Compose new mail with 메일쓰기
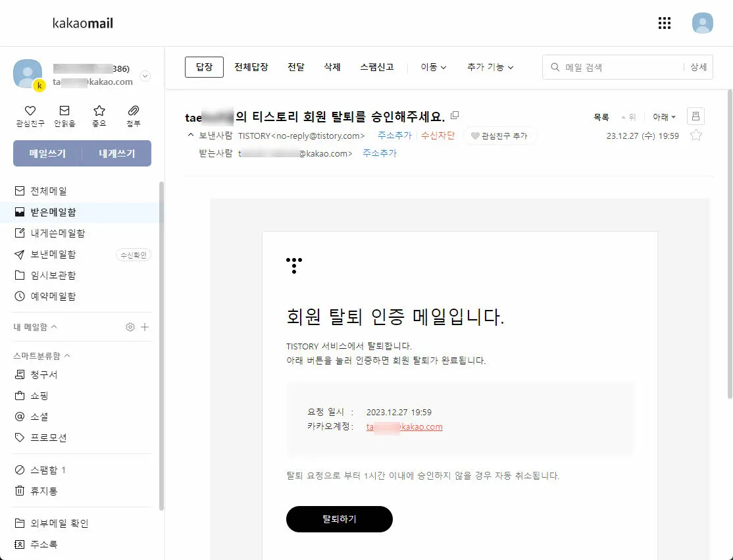 [47, 153]
